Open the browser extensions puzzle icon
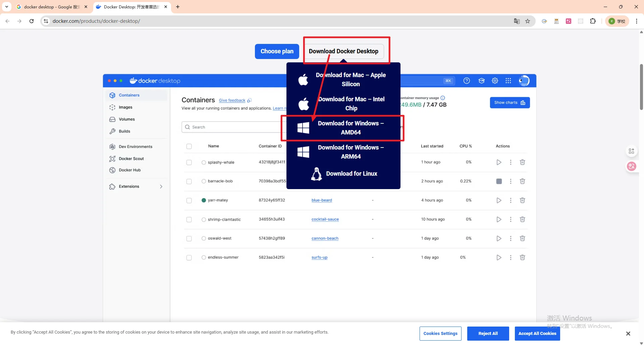The image size is (644, 346). coord(593,21)
